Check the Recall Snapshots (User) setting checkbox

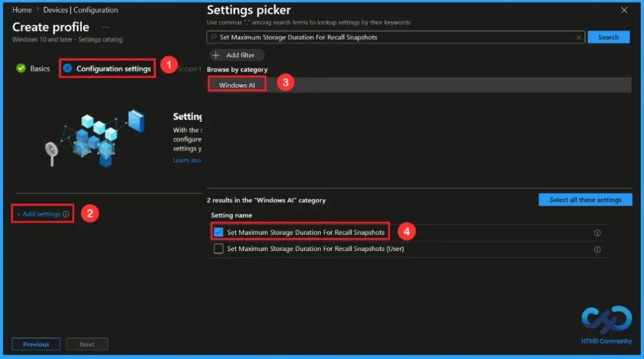[x=218, y=248]
